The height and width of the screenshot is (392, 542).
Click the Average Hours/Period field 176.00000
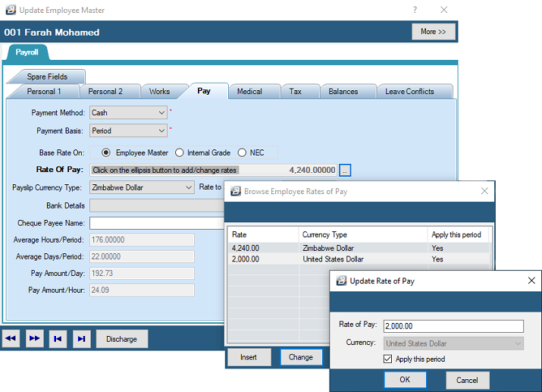pyautogui.click(x=142, y=240)
